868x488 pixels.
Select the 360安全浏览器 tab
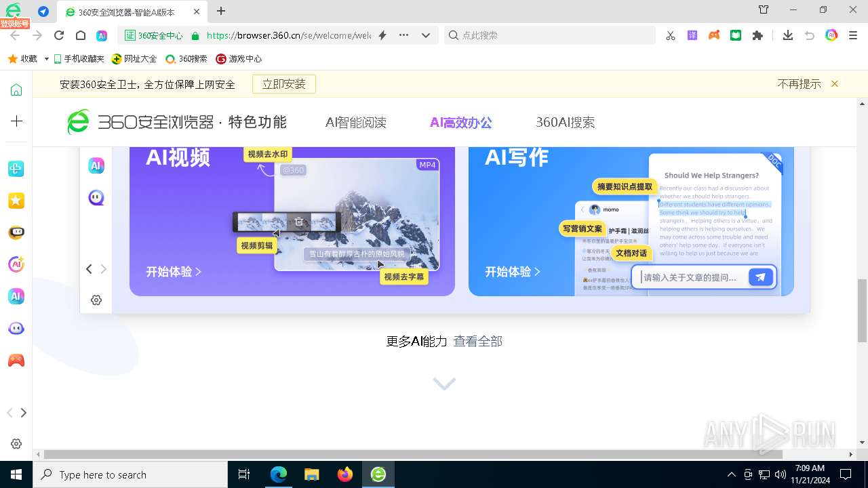click(x=133, y=12)
